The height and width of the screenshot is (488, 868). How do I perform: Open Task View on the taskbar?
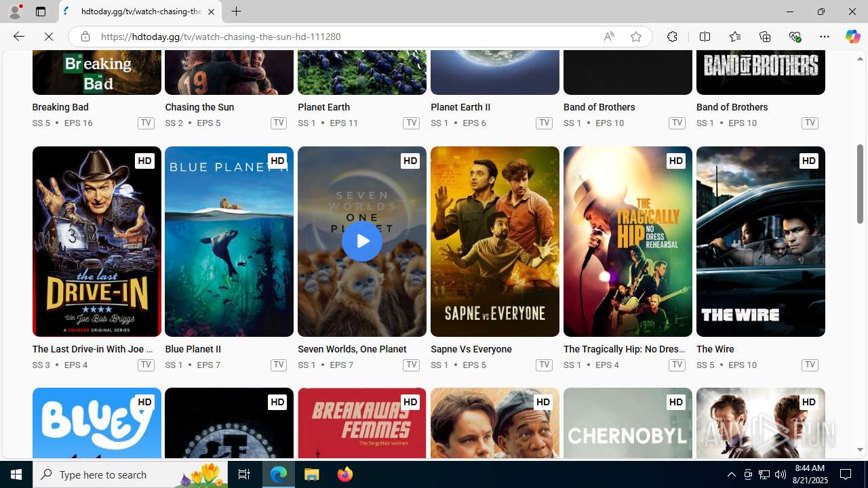244,474
